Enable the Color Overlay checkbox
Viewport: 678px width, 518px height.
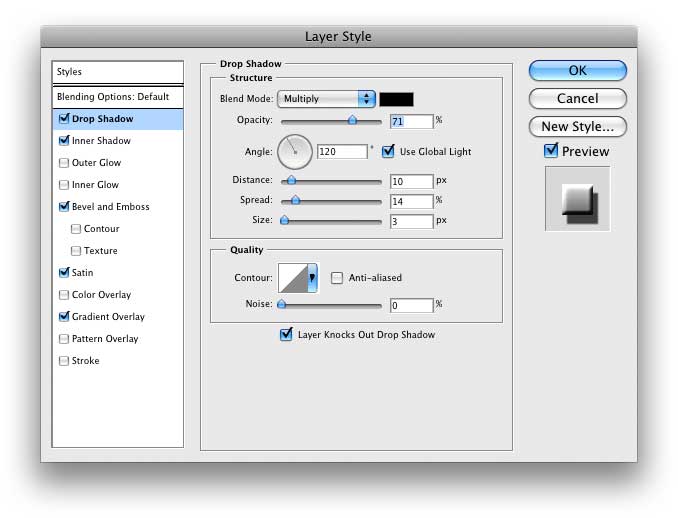pyautogui.click(x=64, y=295)
